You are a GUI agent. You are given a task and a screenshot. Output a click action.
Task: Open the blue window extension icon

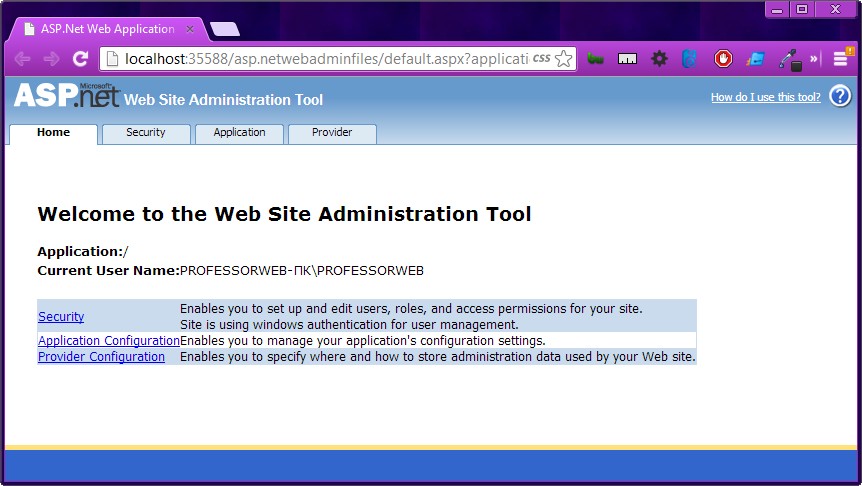pyautogui.click(x=756, y=58)
